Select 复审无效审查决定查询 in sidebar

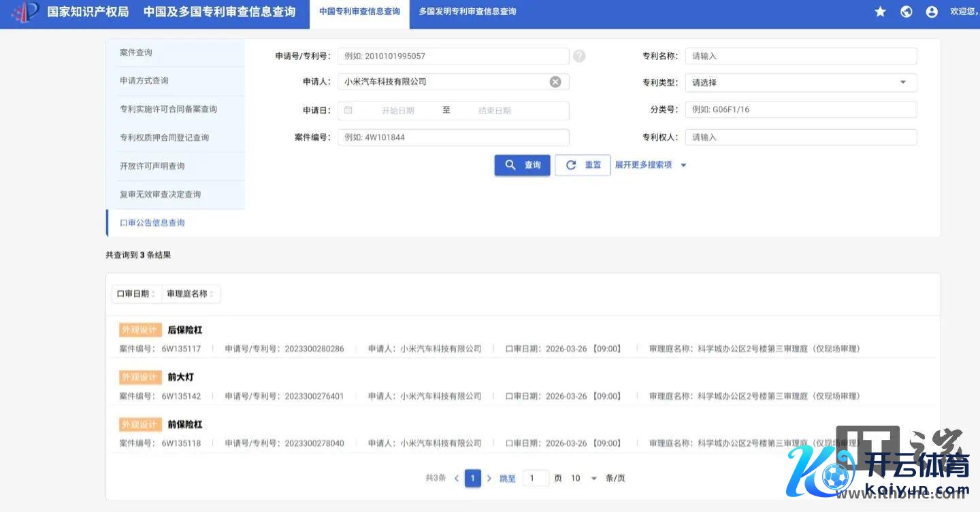pyautogui.click(x=161, y=194)
